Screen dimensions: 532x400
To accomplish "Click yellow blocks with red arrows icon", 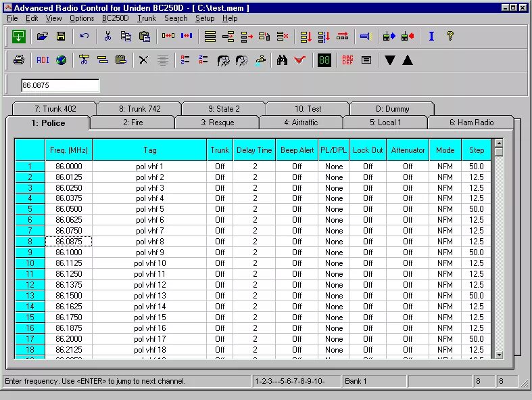I will pos(168,36).
